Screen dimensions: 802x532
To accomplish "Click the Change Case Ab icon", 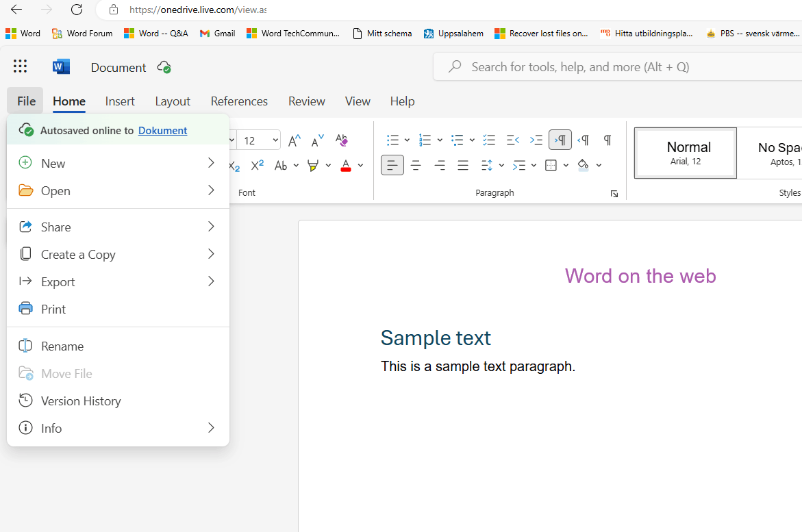I will 281,165.
